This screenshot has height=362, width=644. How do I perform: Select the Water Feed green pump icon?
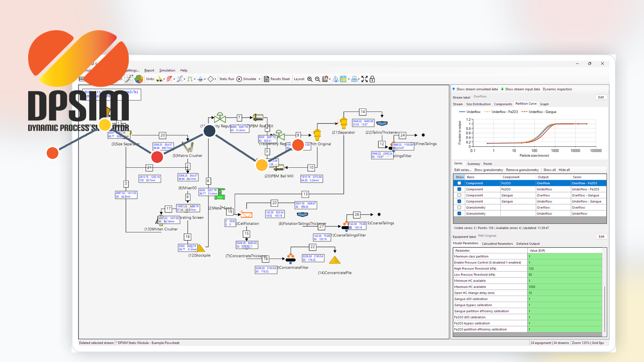click(x=221, y=194)
